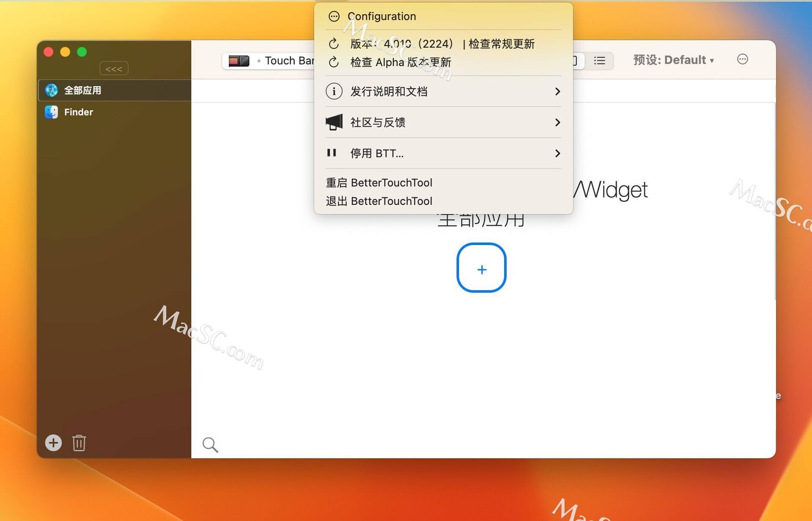812x521 pixels.
Task: Click the Configuration menu icon
Action: 332,16
